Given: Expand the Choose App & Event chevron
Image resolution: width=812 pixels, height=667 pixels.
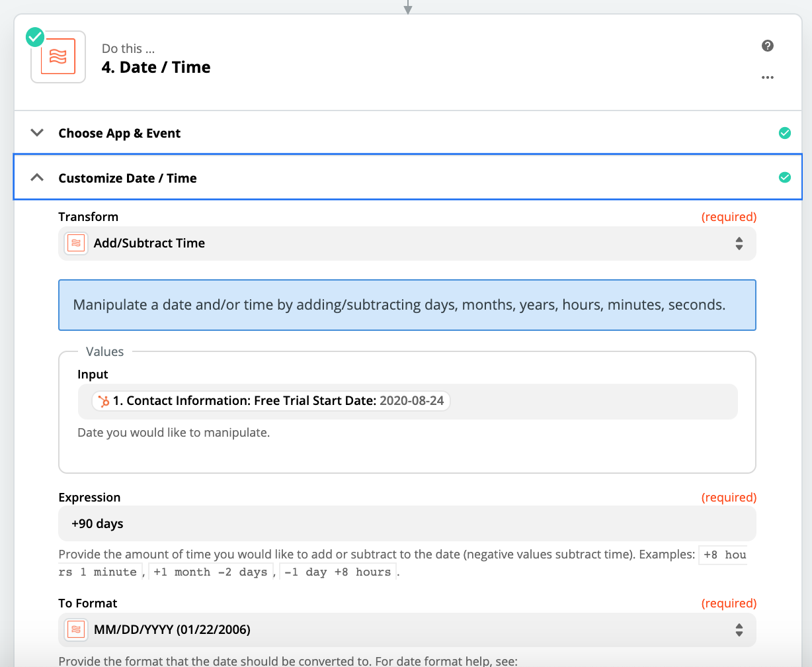Looking at the screenshot, I should tap(38, 133).
